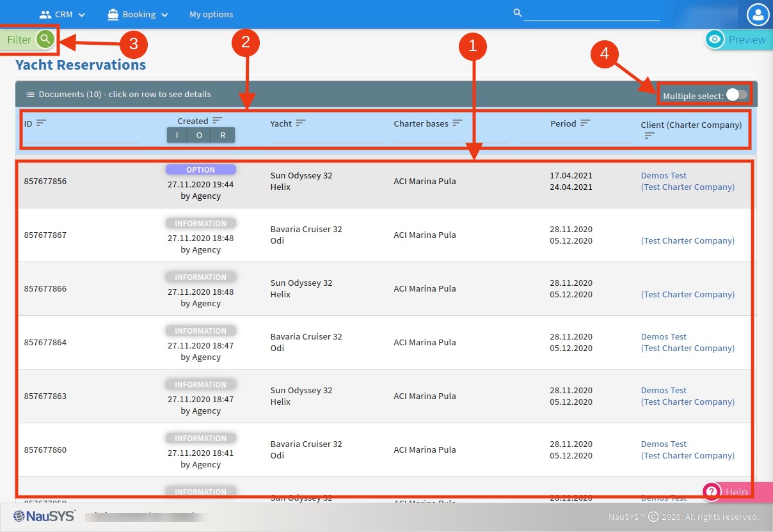Click the ID filter input field
Viewport: 773px width, 532px height.
(x=81, y=136)
